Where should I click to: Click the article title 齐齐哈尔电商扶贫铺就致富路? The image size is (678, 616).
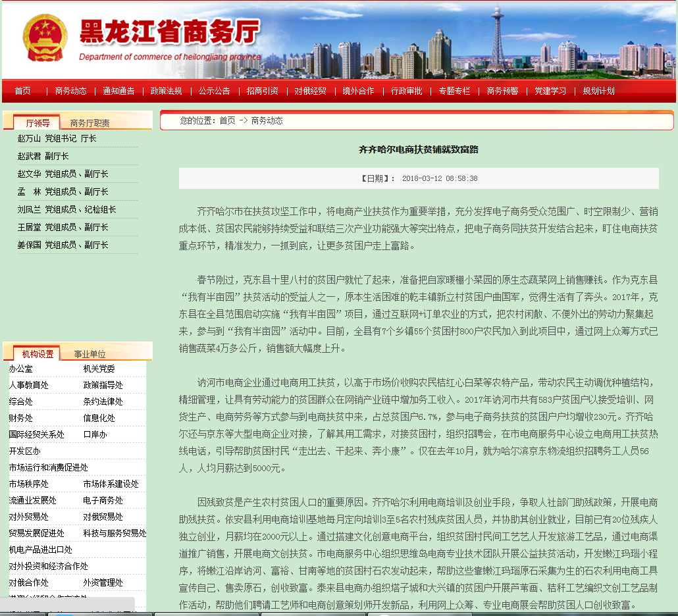coord(419,149)
